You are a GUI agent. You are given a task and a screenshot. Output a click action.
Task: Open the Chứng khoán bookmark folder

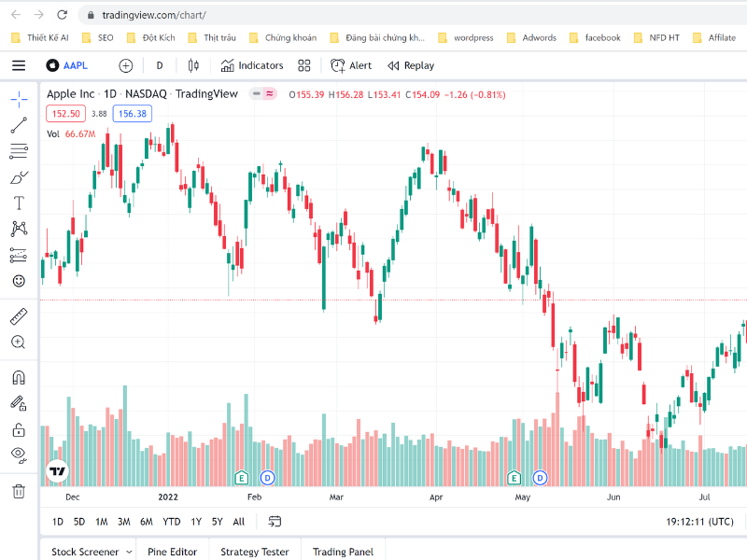click(x=283, y=37)
